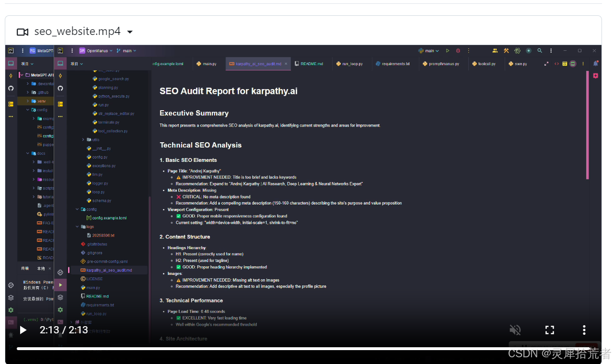Open logger.py in the project tree
The height and width of the screenshot is (364, 613).
[x=97, y=183]
